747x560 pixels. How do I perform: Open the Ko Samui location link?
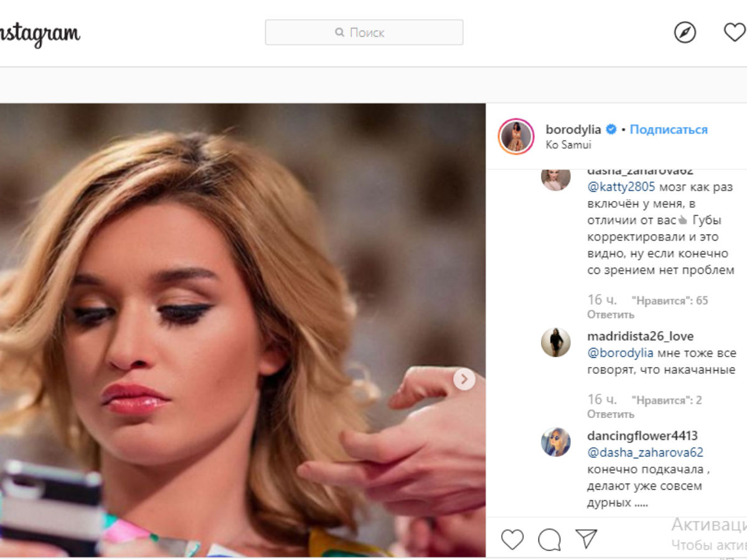click(568, 145)
